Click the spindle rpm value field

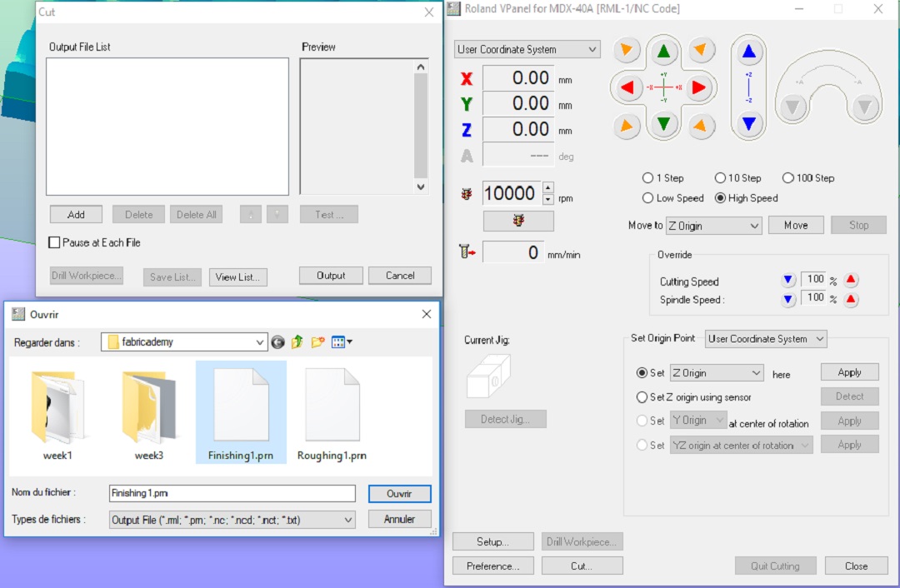click(512, 193)
